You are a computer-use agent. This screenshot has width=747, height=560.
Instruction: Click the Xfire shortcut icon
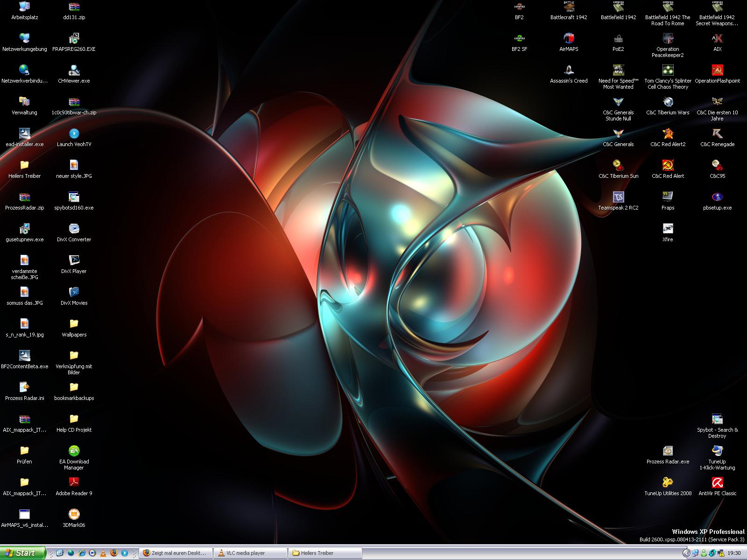pyautogui.click(x=668, y=229)
